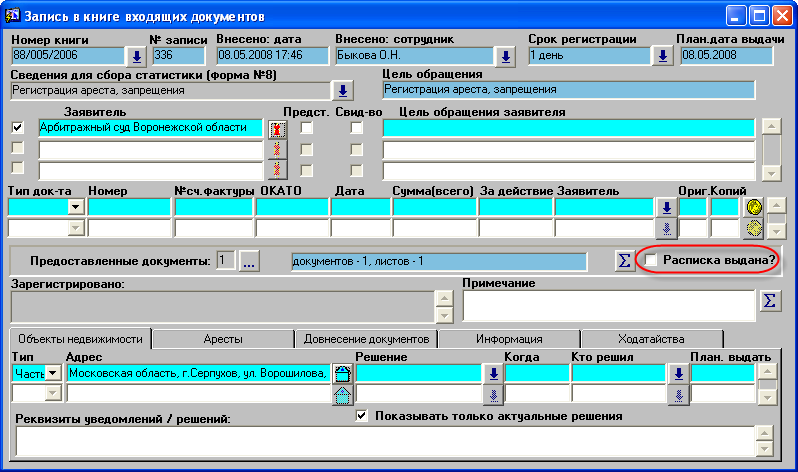
Task: Tick Свид-во checkbox in third applicant row
Action: pos(357,170)
